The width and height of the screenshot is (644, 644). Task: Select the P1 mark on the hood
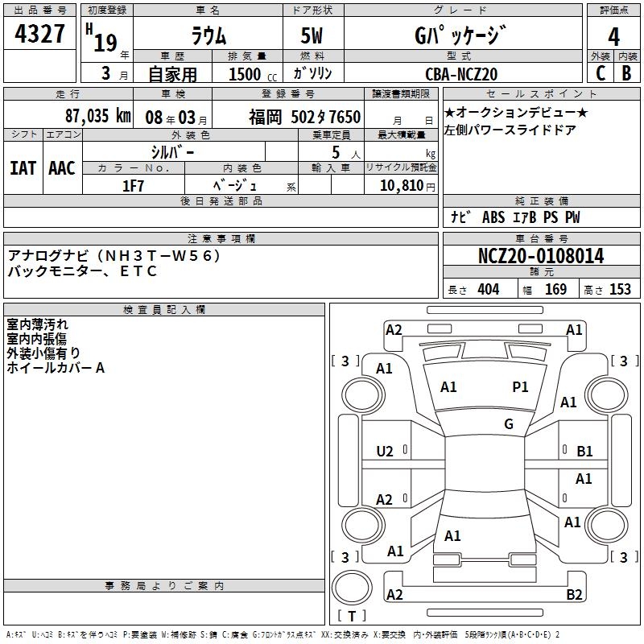point(520,387)
